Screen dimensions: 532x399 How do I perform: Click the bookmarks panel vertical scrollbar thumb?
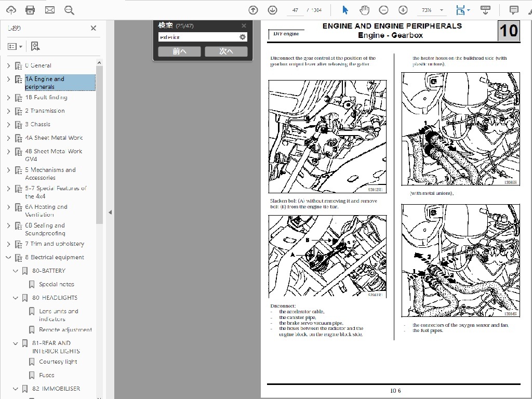click(99, 145)
